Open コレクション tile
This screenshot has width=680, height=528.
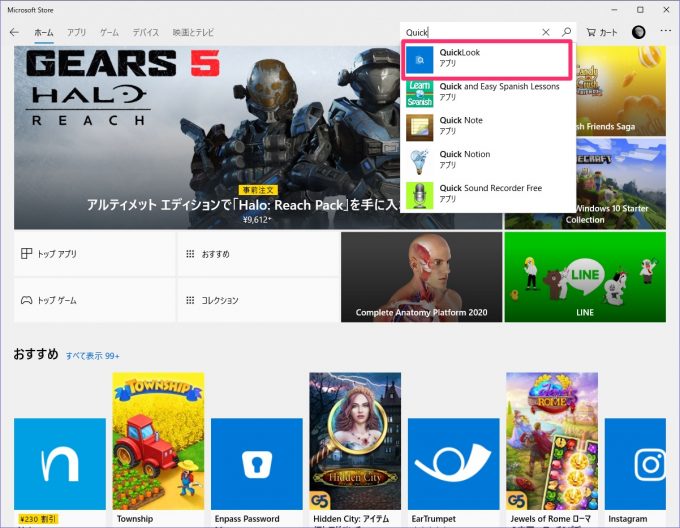click(258, 300)
